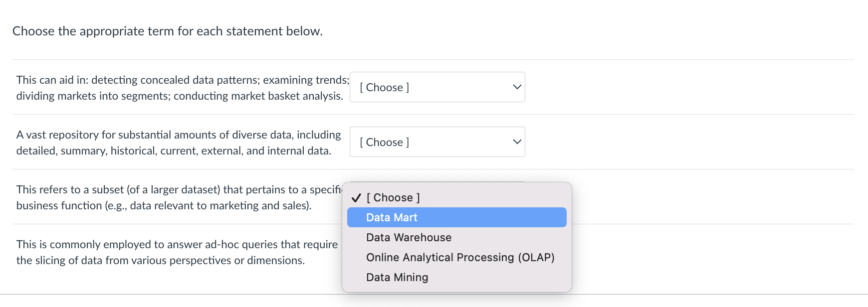This screenshot has width=868, height=307.
Task: Click the ad-hoc queries statement text
Action: coord(177,244)
